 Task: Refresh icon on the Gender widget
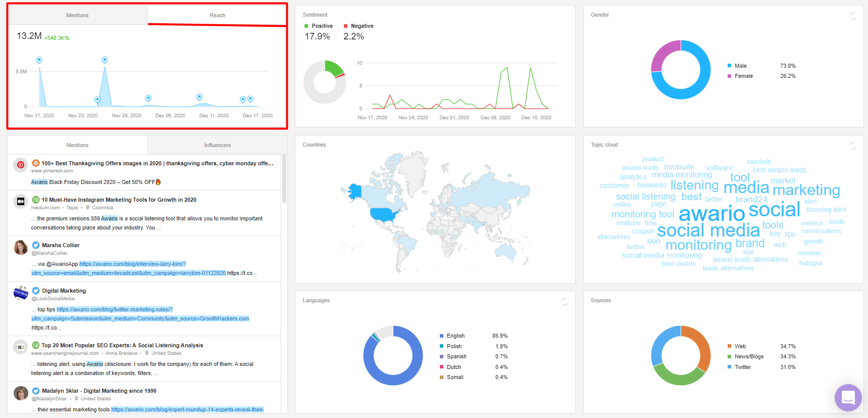click(853, 16)
